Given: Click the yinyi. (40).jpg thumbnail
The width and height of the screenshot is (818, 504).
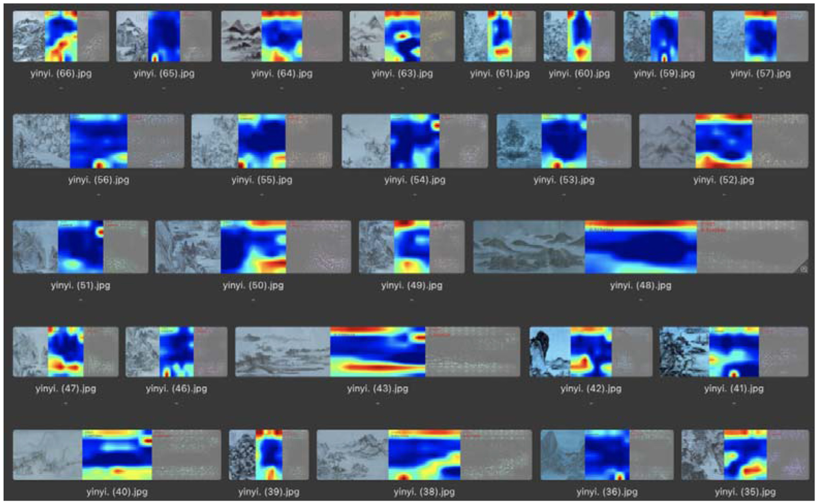Looking at the screenshot, I should click(117, 454).
